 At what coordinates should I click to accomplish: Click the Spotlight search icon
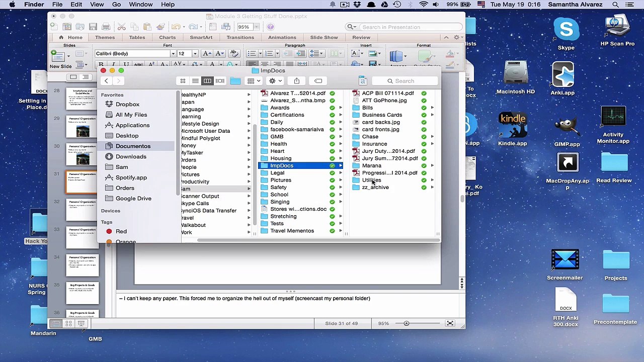615,5
